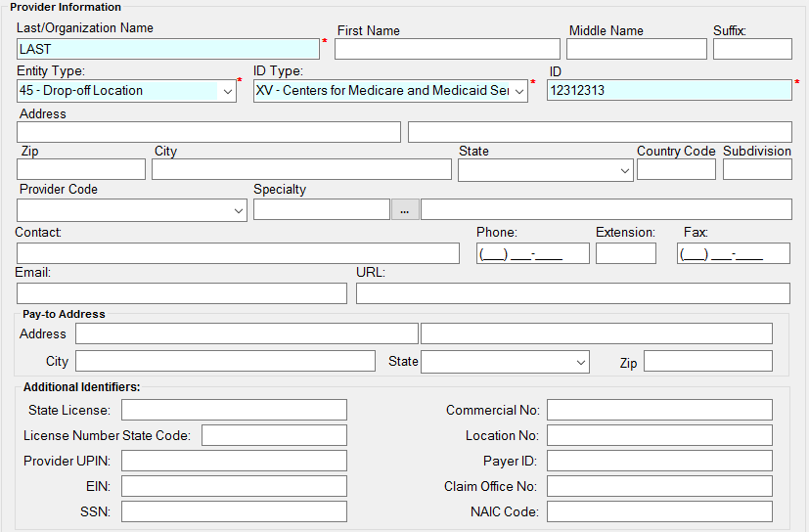The width and height of the screenshot is (809, 532).
Task: Click the Provider UPIN field
Action: [234, 461]
